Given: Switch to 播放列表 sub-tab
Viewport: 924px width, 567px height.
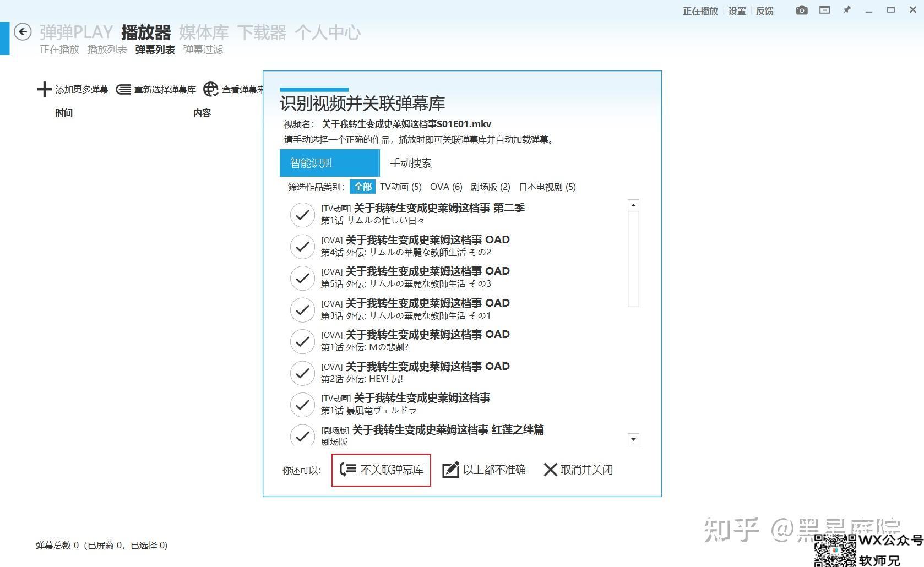Looking at the screenshot, I should pyautogui.click(x=107, y=50).
